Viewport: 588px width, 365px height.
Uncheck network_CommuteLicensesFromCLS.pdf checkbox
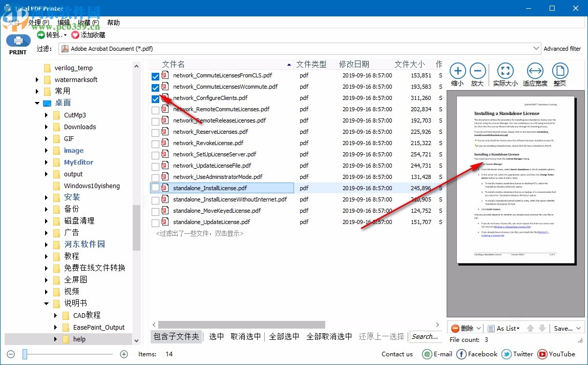click(x=155, y=76)
